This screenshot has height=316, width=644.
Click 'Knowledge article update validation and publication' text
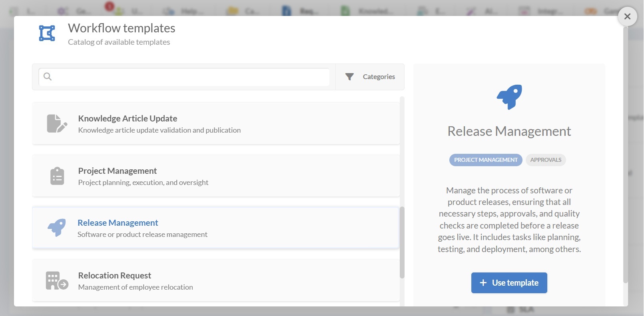(160, 130)
